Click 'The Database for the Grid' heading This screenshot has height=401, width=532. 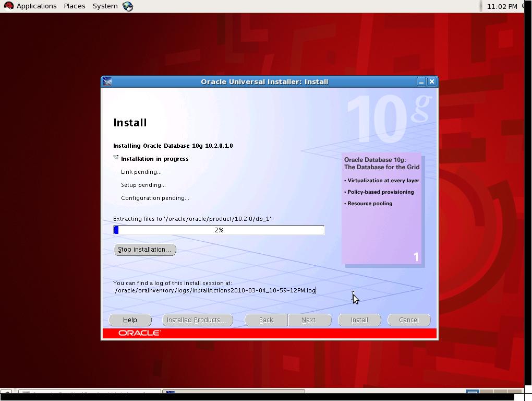click(382, 167)
